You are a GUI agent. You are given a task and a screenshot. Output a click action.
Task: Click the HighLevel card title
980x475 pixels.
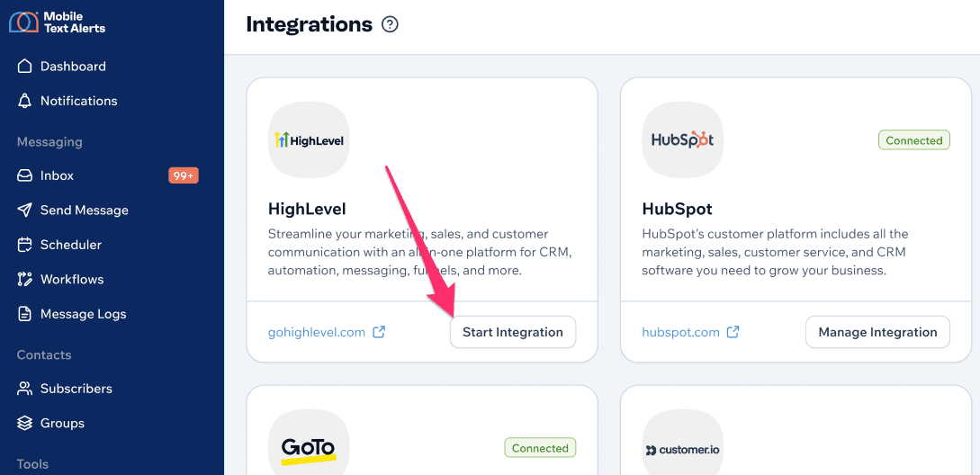coord(306,208)
